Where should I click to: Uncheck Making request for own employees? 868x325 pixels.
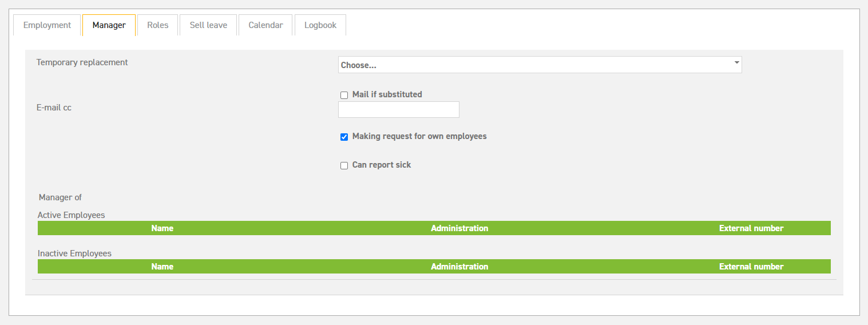tap(344, 137)
